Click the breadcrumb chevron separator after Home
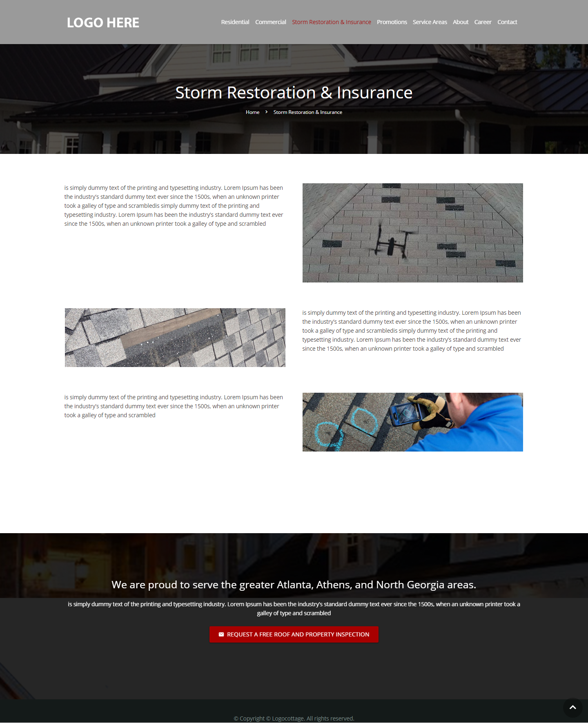 [266, 112]
